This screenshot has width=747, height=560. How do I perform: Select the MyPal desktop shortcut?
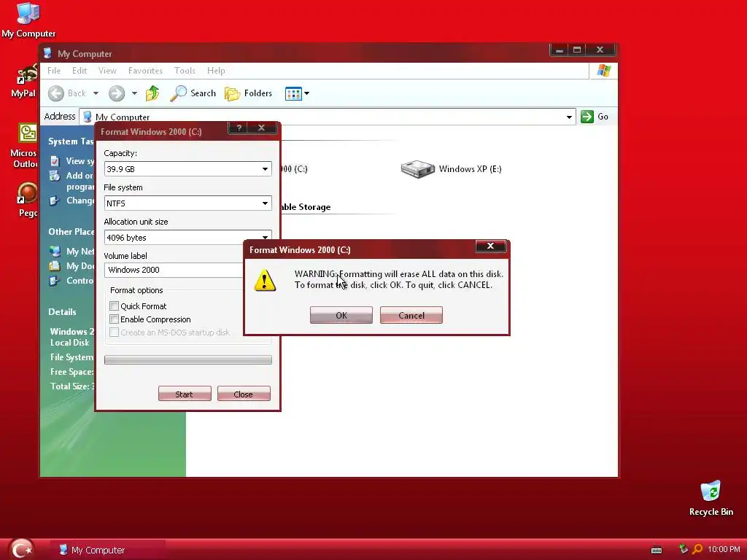24,81
